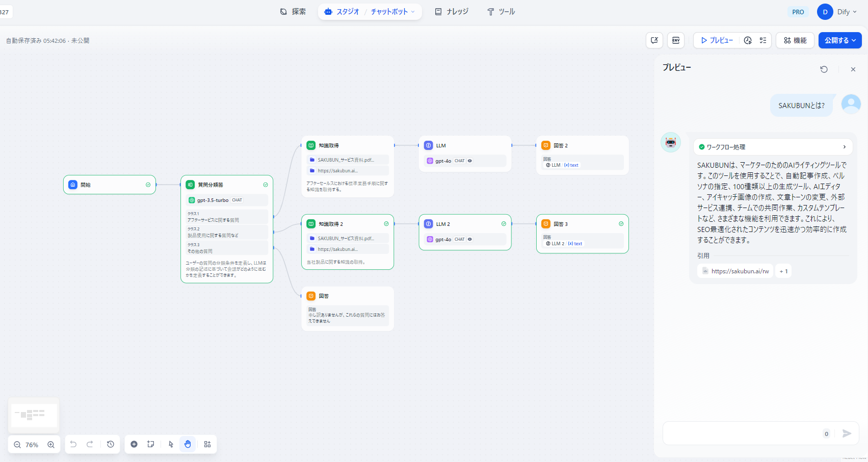Click the D account avatar
This screenshot has height=462, width=868.
[x=825, y=12]
